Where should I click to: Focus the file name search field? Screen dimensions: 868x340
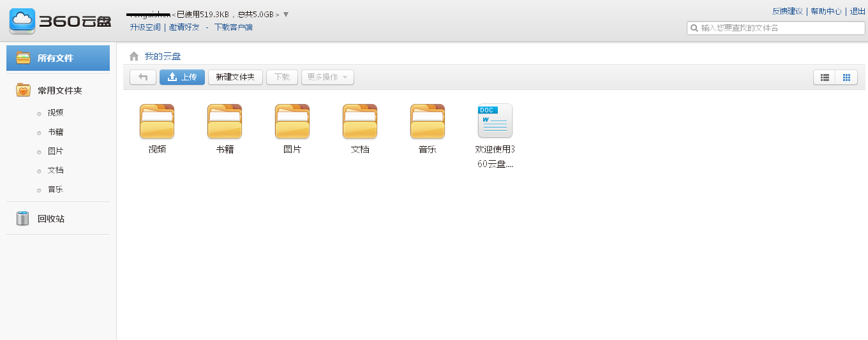tap(775, 28)
